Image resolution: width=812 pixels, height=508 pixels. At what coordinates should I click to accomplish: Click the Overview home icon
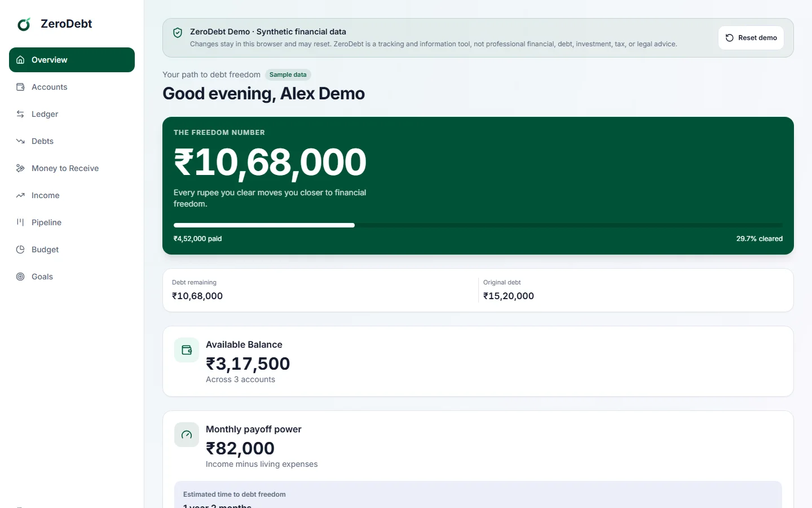20,60
